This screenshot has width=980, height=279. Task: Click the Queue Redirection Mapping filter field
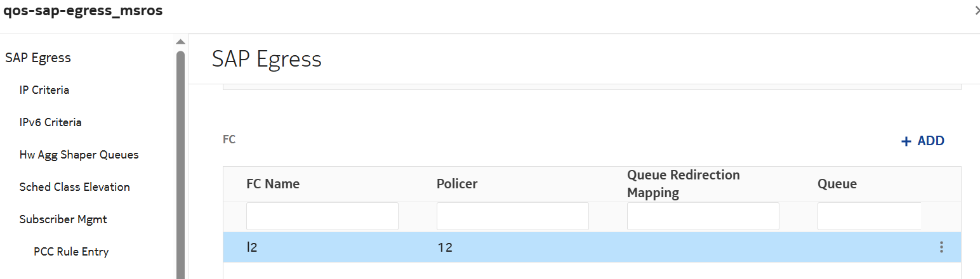(703, 216)
